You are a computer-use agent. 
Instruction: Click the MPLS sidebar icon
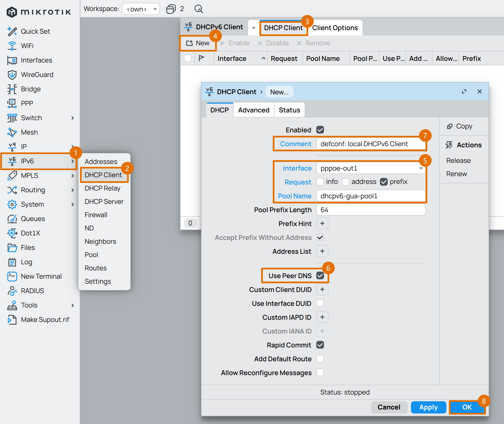pyautogui.click(x=12, y=175)
